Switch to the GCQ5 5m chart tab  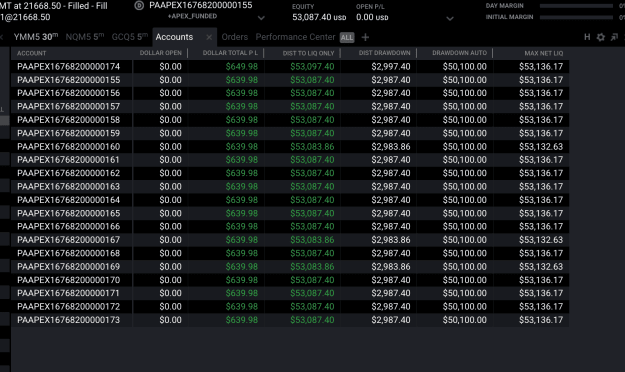pyautogui.click(x=130, y=37)
